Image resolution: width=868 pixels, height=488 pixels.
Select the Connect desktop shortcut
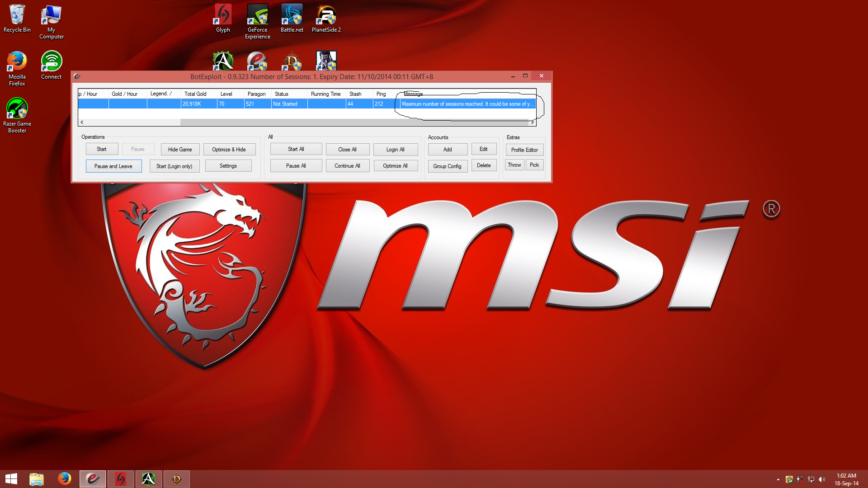pyautogui.click(x=52, y=65)
